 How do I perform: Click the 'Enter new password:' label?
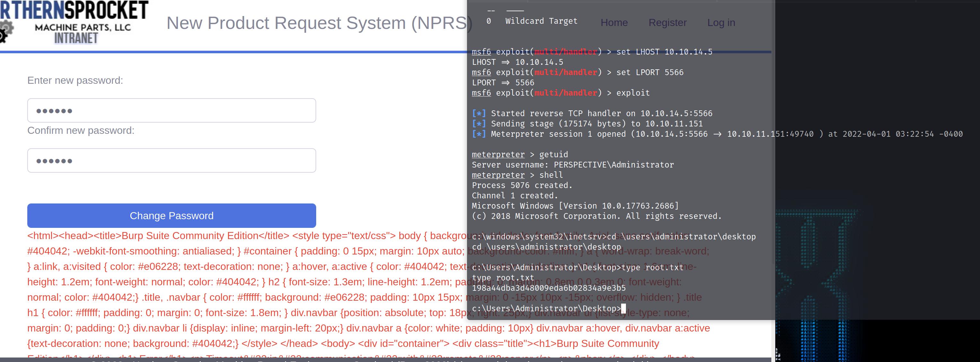pyautogui.click(x=75, y=81)
